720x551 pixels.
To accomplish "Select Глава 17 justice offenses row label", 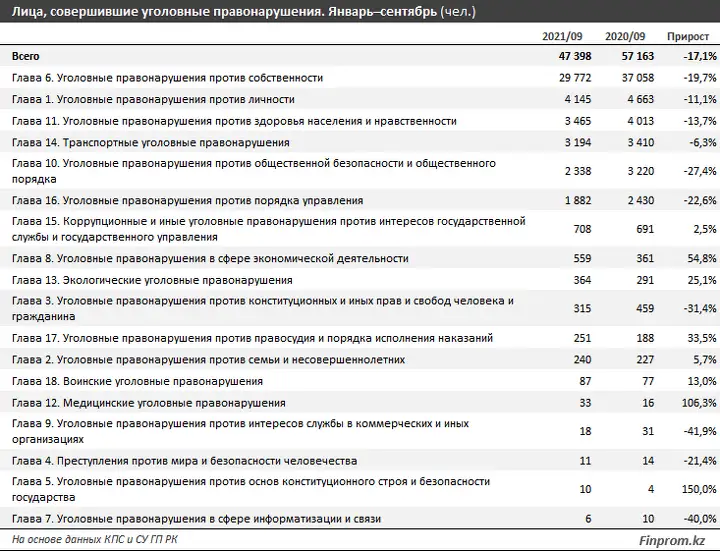I will [253, 338].
